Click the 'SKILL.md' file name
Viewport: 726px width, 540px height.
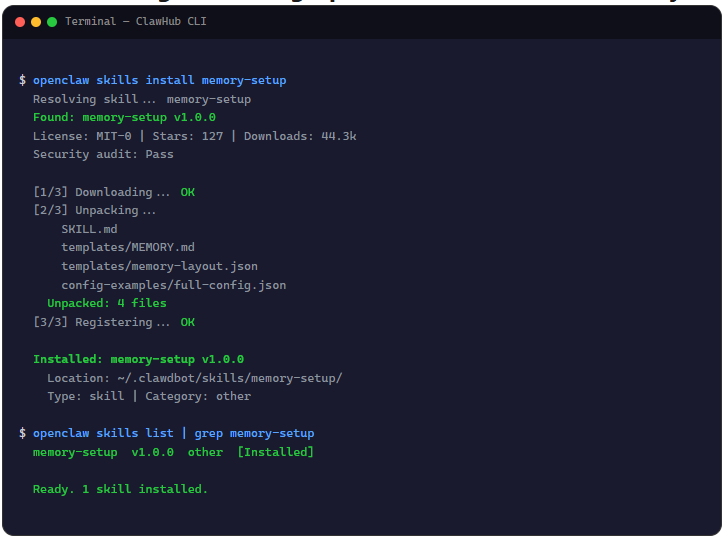(x=89, y=229)
